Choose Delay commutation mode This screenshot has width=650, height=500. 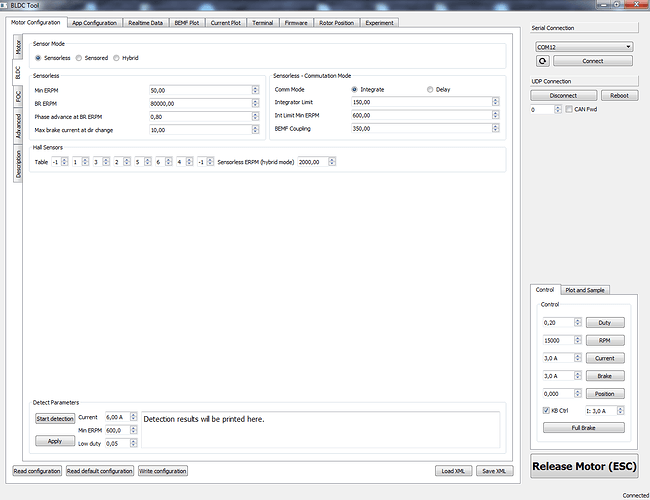pyautogui.click(x=430, y=89)
